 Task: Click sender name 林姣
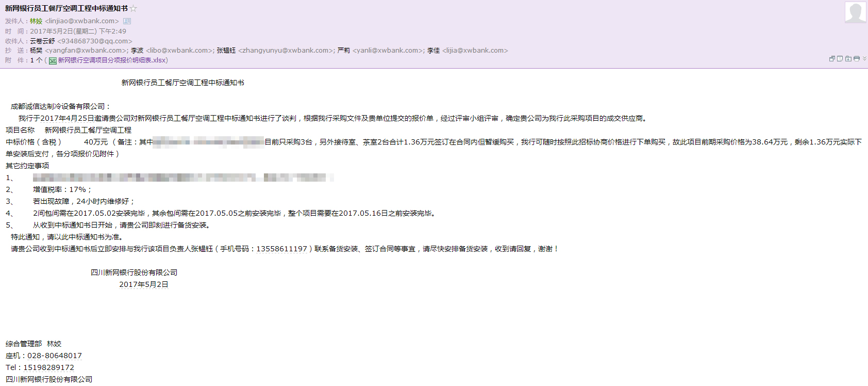(x=36, y=21)
